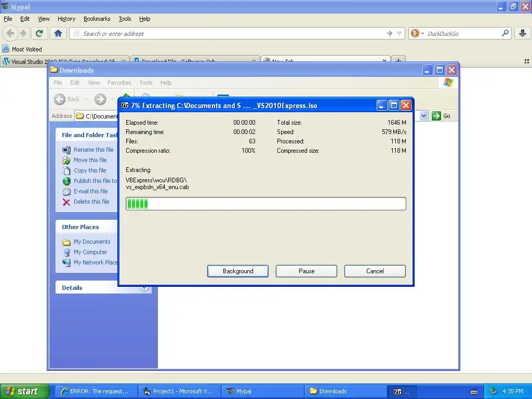Click Mypal's forward navigation arrow
The width and height of the screenshot is (532, 399).
(23, 33)
